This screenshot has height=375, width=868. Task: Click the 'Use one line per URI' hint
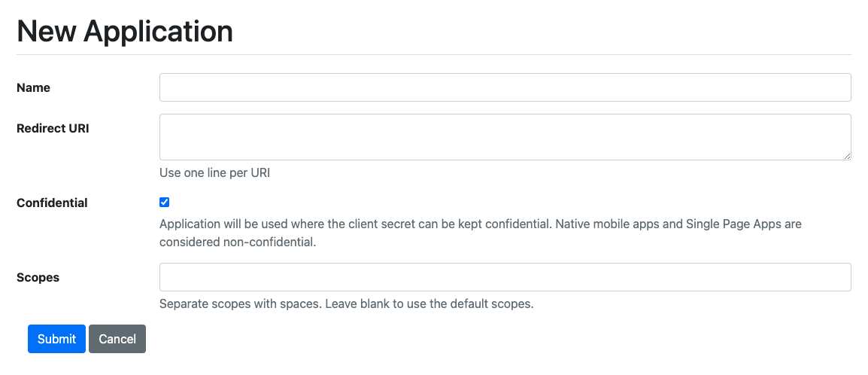point(214,172)
